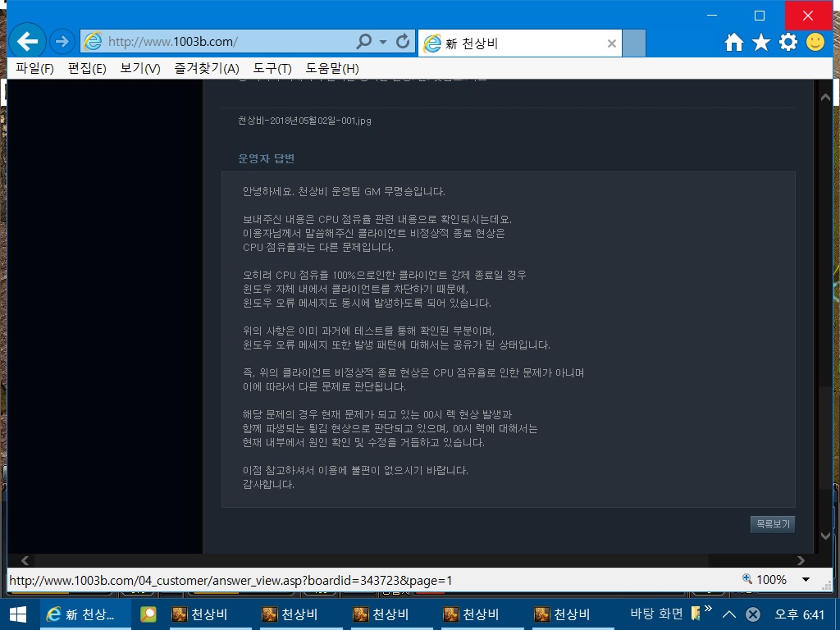Click the line starting "오히려 CPU 점유율 100%"

tap(385, 275)
